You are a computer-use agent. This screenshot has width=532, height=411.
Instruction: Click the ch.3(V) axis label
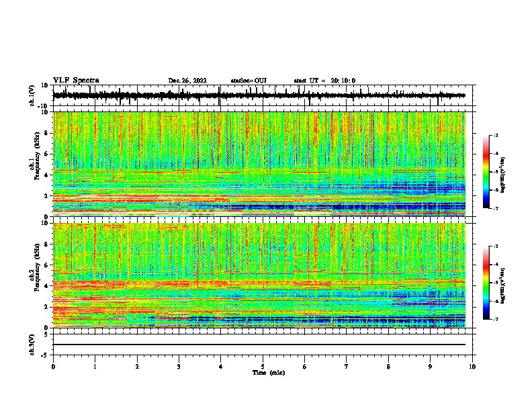point(32,345)
